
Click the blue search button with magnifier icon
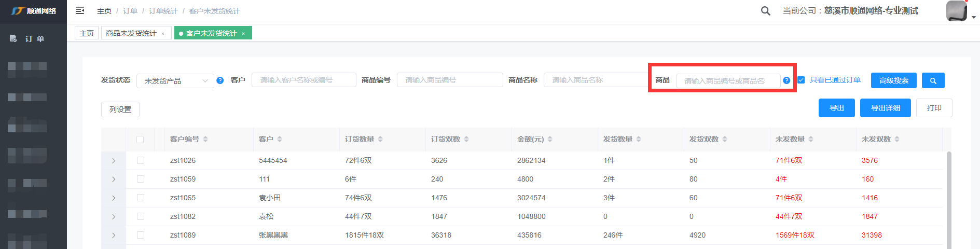(x=933, y=80)
